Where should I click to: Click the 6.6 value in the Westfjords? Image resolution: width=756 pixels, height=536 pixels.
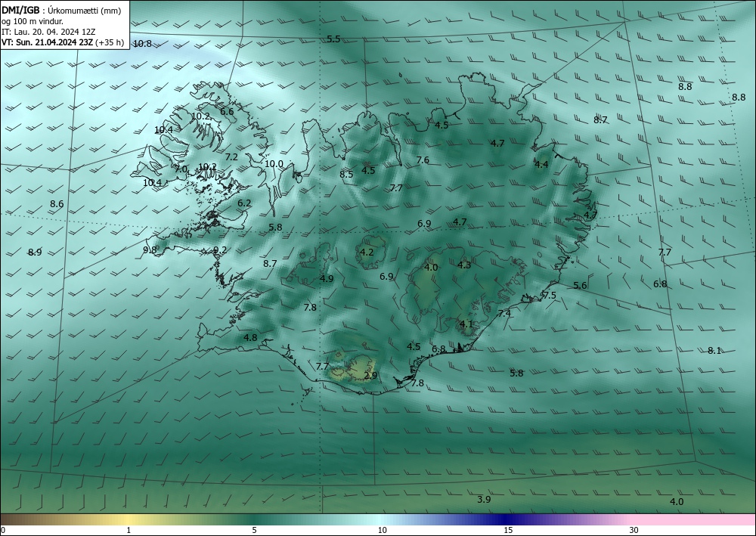pyautogui.click(x=227, y=111)
